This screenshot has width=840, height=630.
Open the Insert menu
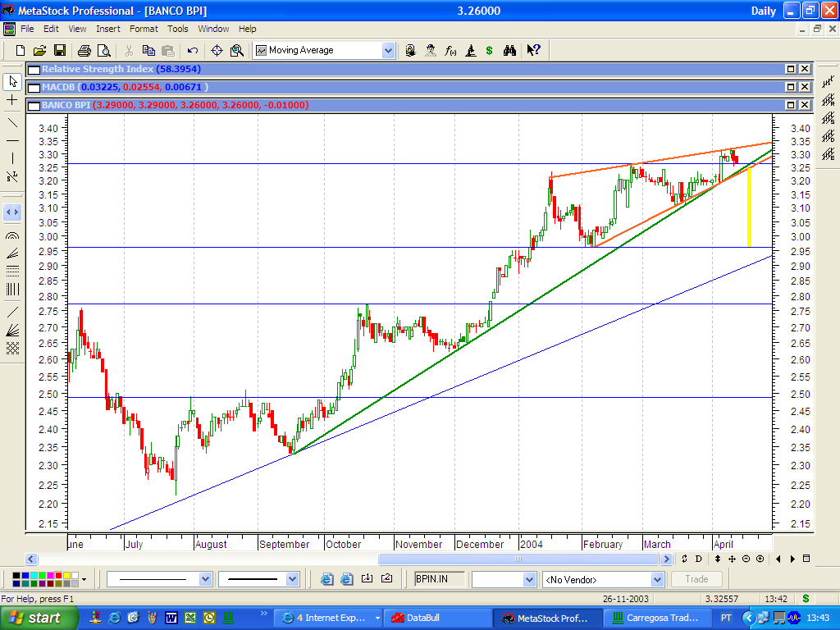(x=108, y=29)
